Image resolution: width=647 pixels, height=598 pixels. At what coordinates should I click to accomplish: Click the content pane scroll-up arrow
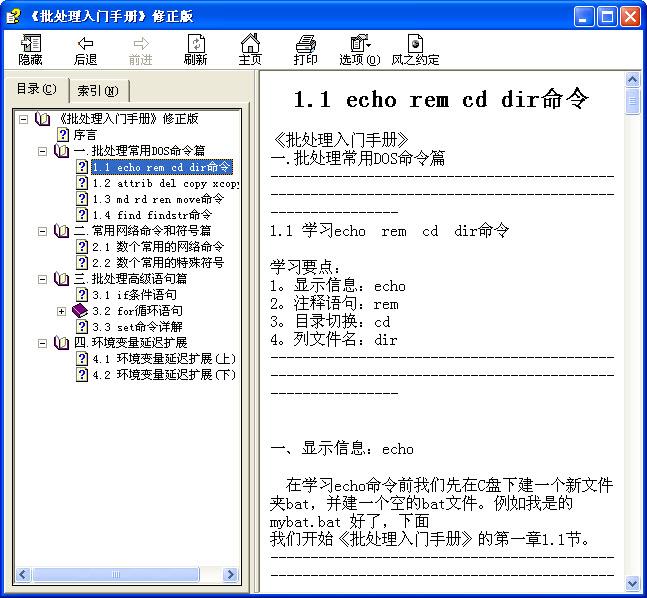pos(633,79)
